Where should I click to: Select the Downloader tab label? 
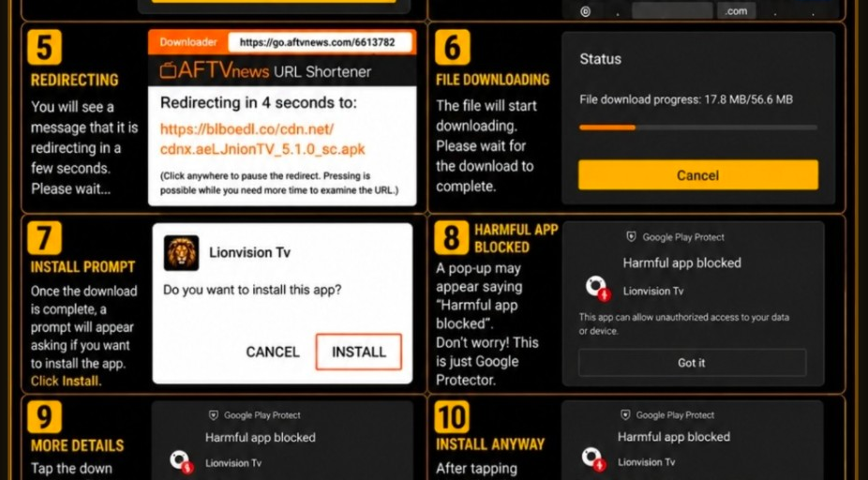point(188,42)
